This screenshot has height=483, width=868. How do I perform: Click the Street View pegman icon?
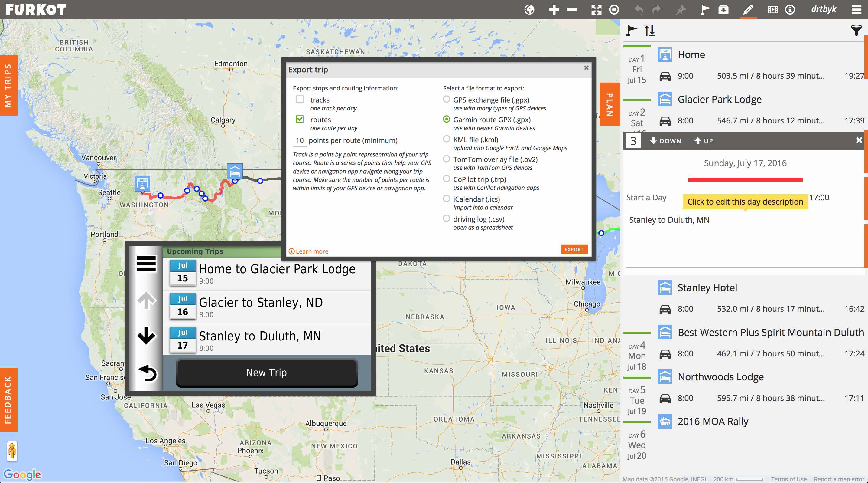point(12,451)
